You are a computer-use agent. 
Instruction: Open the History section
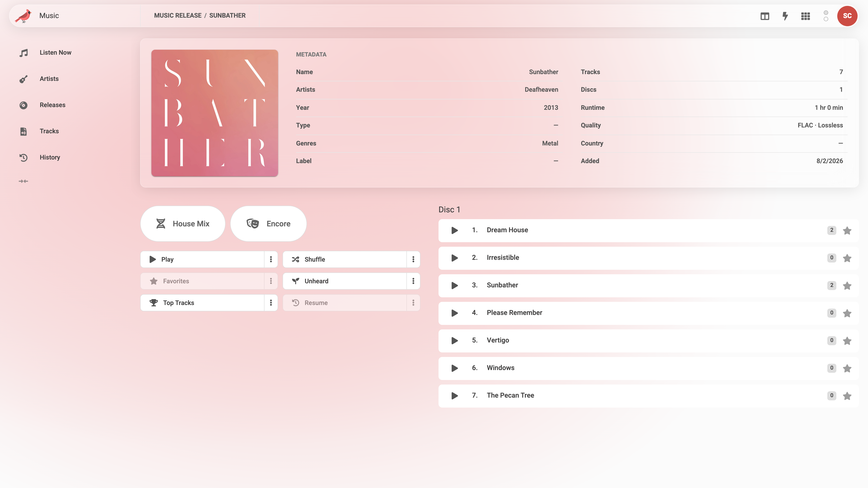click(50, 157)
